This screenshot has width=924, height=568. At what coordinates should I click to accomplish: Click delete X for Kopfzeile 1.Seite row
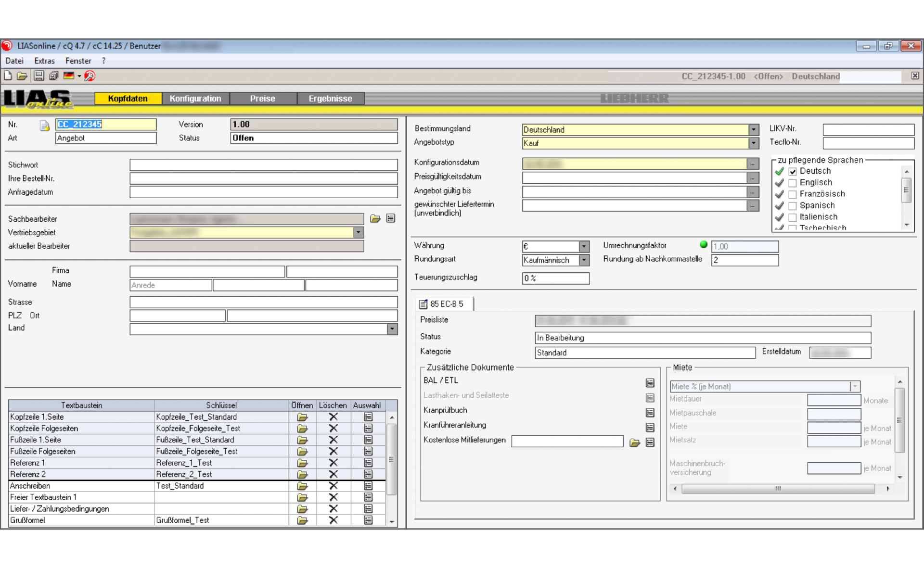tap(333, 417)
